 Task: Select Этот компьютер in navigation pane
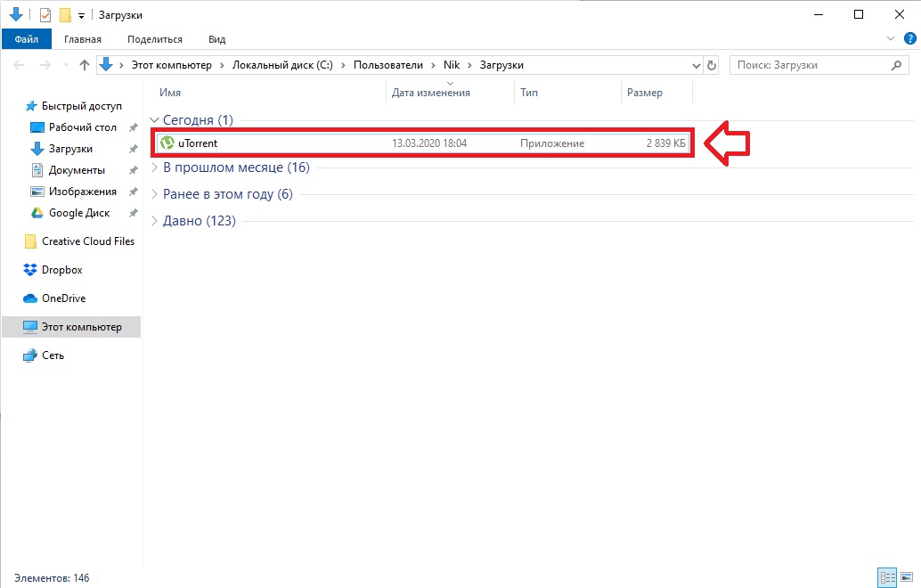click(71, 327)
